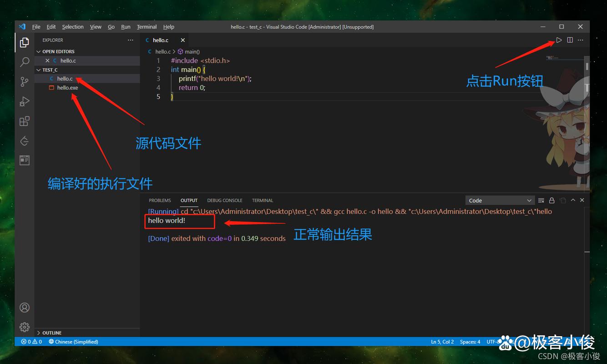Click the Split Editor icon
607x364 pixels.
click(569, 40)
